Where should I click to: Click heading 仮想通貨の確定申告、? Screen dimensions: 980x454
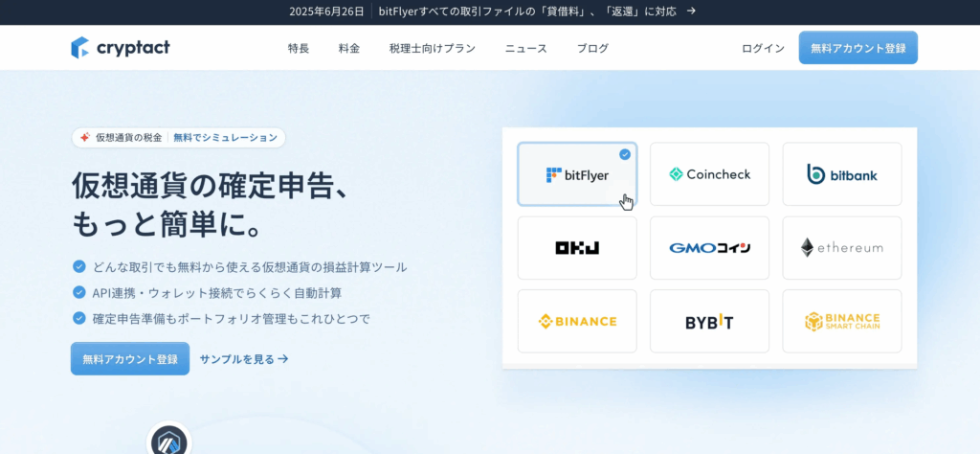point(210,186)
